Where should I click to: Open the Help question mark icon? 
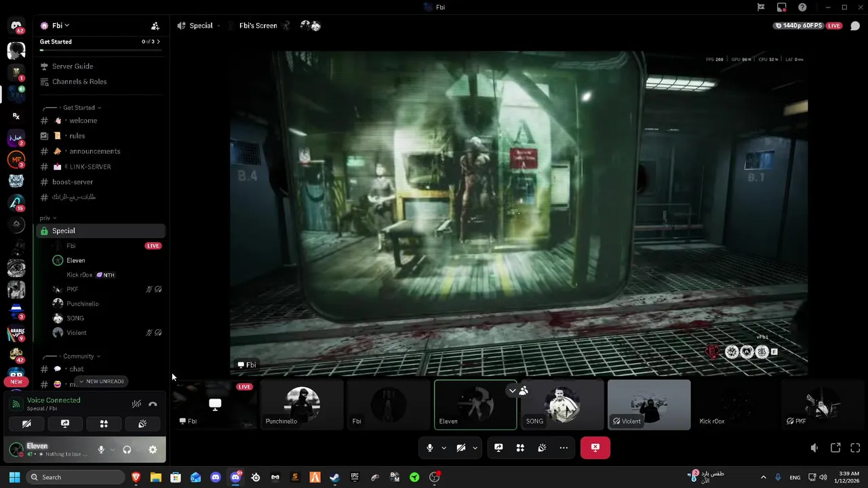tap(803, 7)
